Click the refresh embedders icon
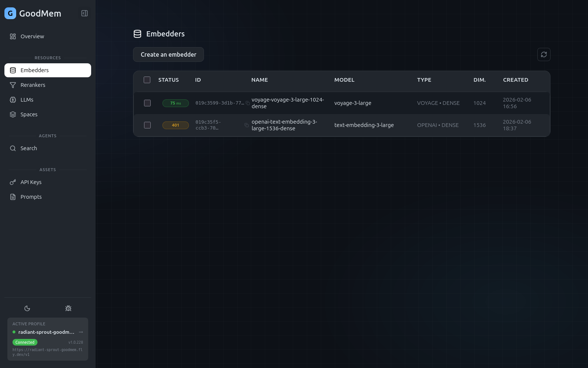Image resolution: width=588 pixels, height=368 pixels. coord(544,54)
